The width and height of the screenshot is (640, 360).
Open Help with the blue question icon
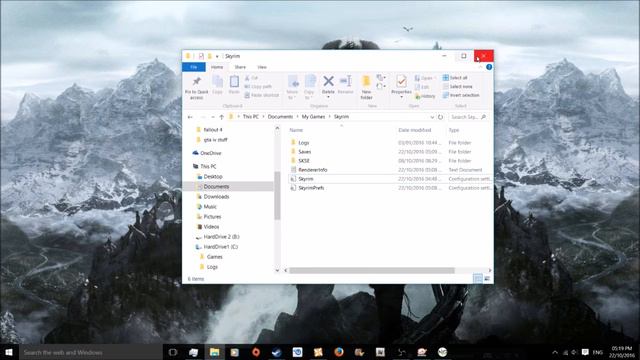click(x=489, y=67)
